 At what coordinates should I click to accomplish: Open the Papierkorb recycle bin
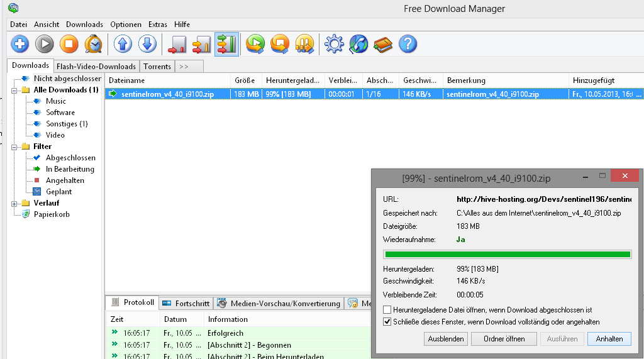52,214
